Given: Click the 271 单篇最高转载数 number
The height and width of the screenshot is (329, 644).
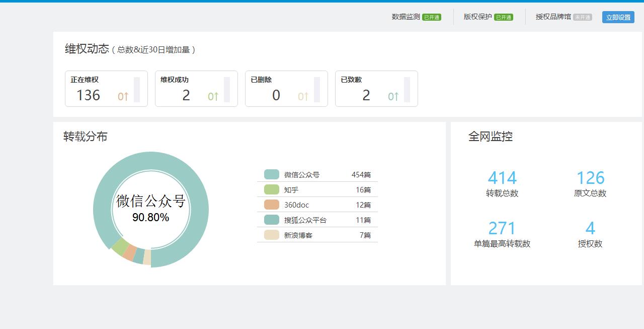Looking at the screenshot, I should point(502,228).
